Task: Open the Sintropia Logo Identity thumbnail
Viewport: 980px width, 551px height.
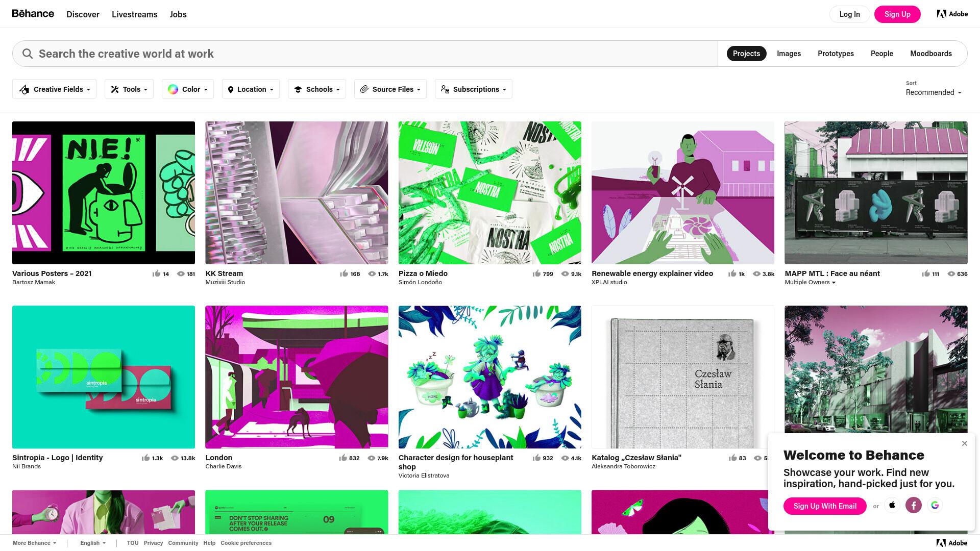Action: click(x=104, y=377)
